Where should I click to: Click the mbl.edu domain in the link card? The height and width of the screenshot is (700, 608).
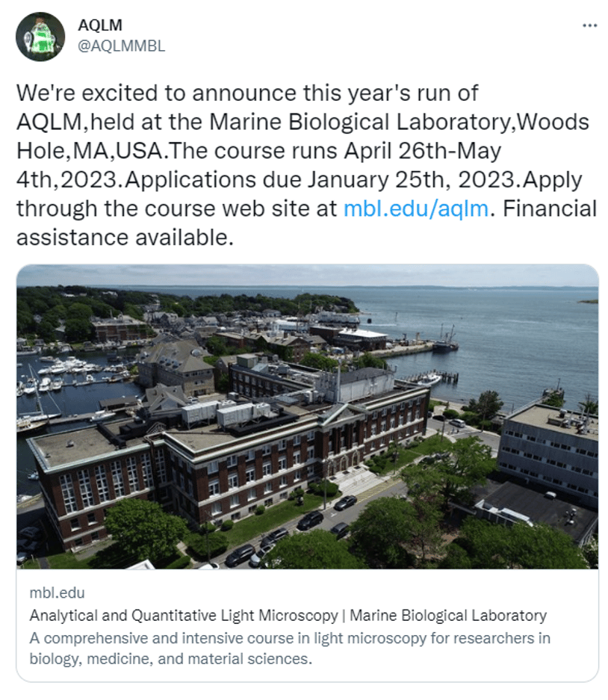pos(57,593)
